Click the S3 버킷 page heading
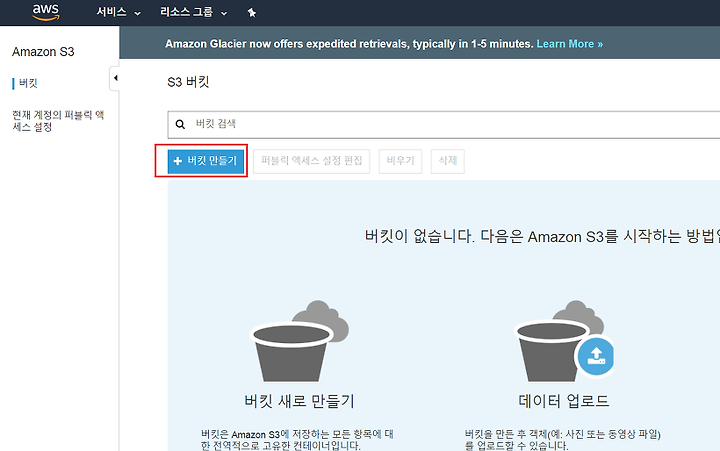 [188, 82]
